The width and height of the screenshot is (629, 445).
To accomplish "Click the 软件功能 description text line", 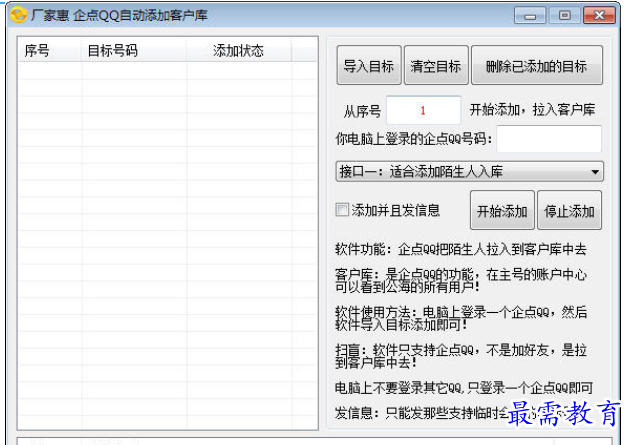I will point(461,250).
